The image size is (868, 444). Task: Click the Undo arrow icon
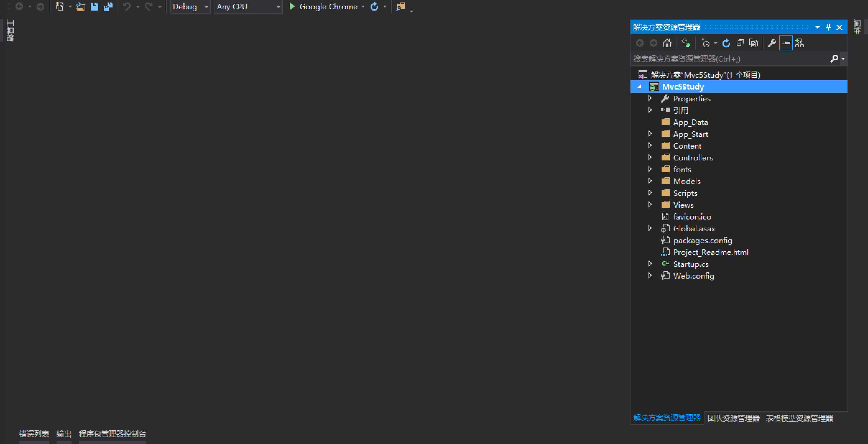tap(127, 7)
